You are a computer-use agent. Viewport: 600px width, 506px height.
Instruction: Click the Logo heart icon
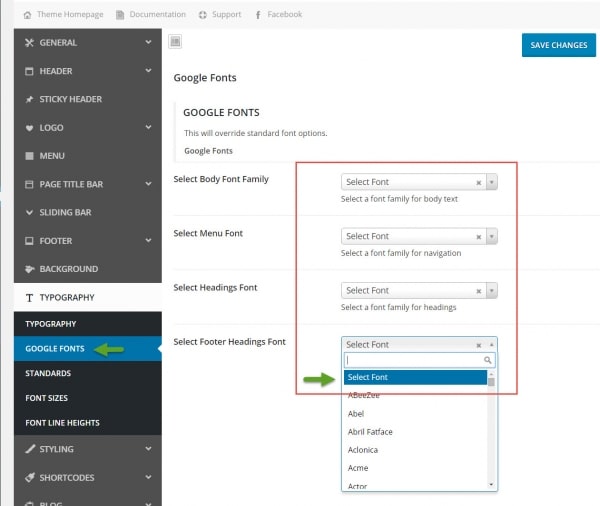29,128
